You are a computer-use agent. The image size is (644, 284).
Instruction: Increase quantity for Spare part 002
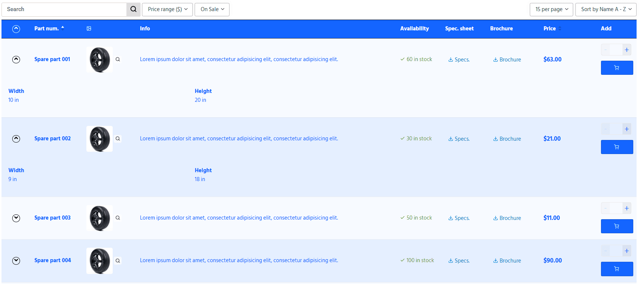627,129
